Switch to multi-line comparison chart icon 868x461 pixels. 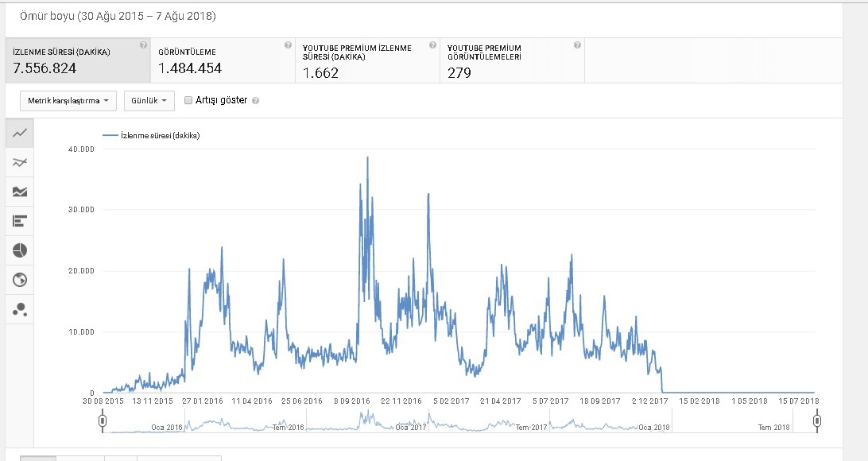point(20,162)
